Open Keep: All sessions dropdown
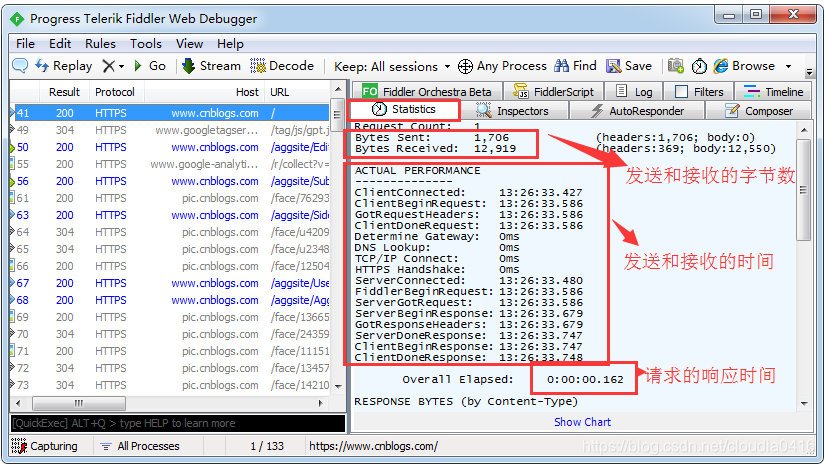 pos(392,67)
